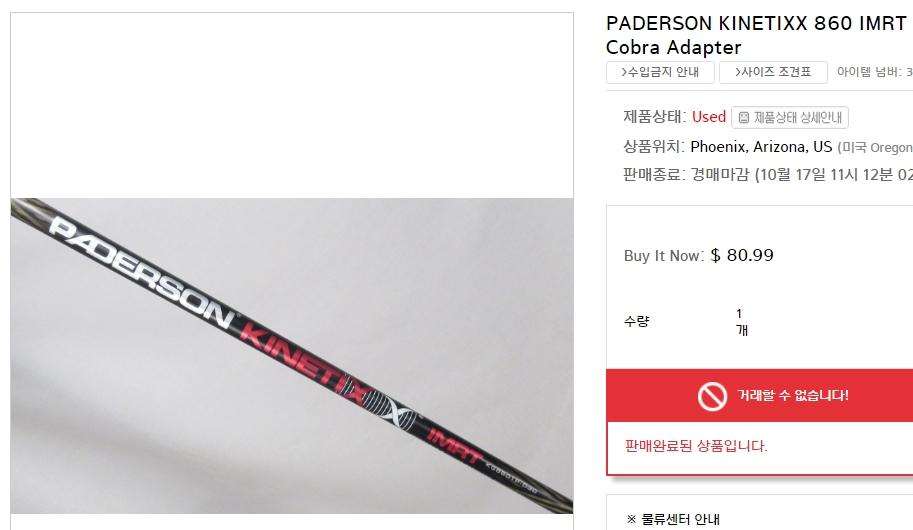Click the 제품상태 상세안내 button

click(790, 118)
